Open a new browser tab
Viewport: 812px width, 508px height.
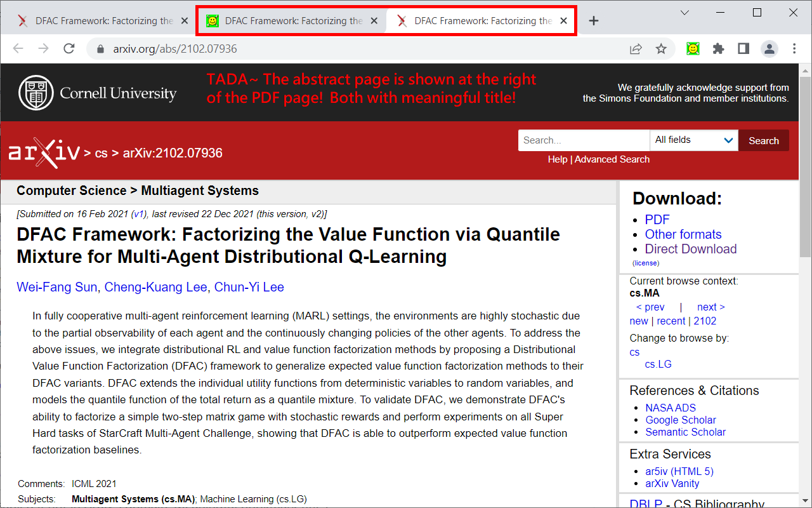(x=594, y=20)
